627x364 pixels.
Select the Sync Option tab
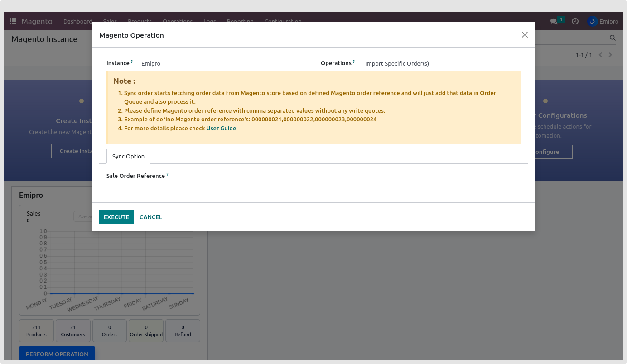(x=128, y=156)
